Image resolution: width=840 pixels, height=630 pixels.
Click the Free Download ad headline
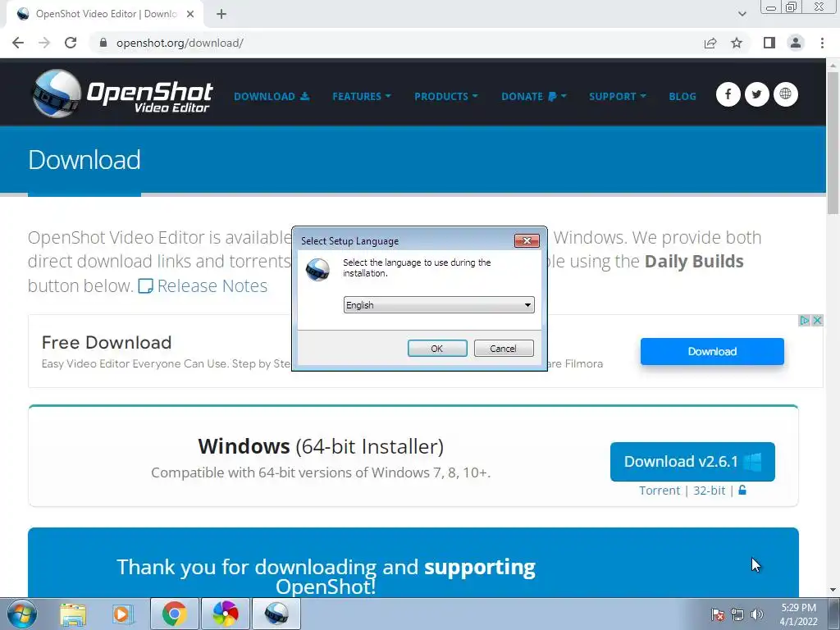[x=107, y=342]
